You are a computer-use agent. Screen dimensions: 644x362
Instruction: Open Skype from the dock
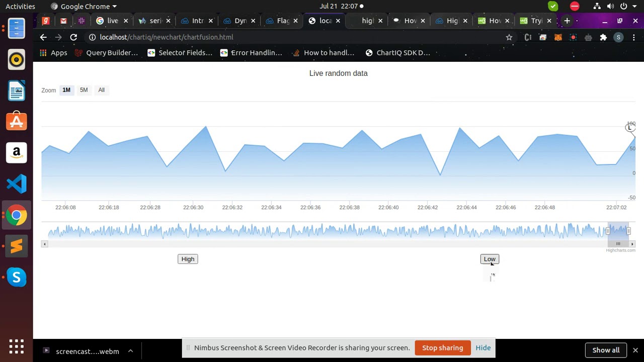coord(16,278)
